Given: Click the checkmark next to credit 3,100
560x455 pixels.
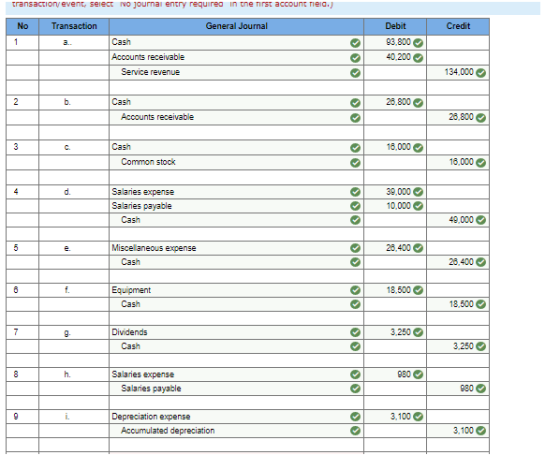Looking at the screenshot, I should click(481, 431).
